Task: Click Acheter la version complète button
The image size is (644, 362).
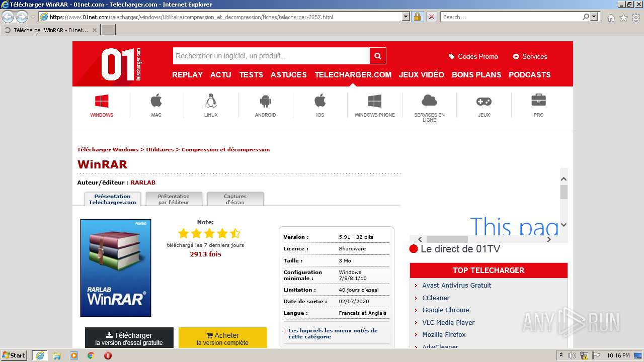Action: coord(223,338)
